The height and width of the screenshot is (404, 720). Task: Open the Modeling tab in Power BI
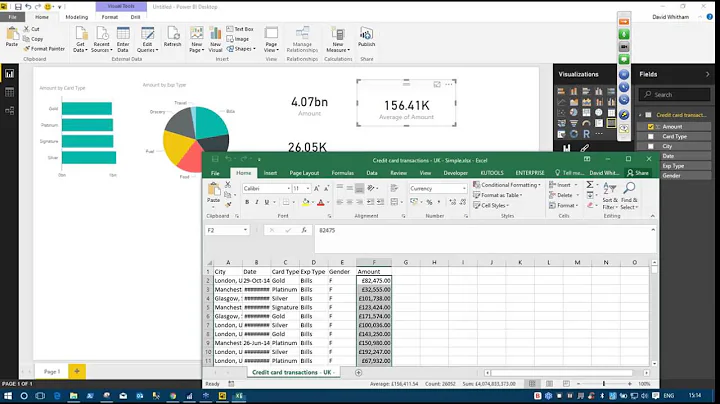(x=76, y=17)
